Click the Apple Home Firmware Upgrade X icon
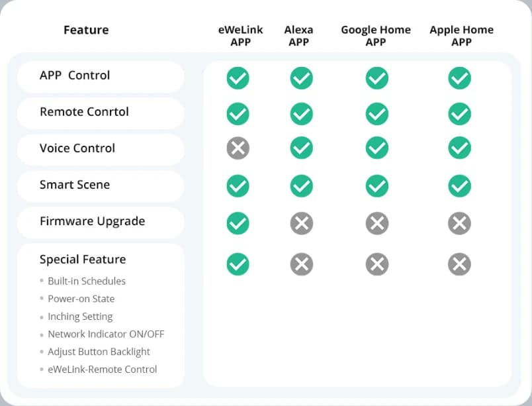Screen dimensions: 532x406 (x=459, y=223)
